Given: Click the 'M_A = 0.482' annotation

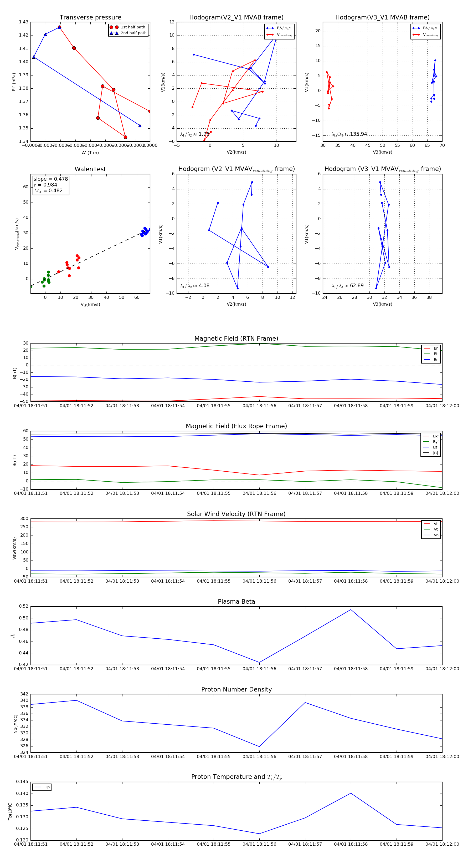Looking at the screenshot, I should tap(48, 191).
